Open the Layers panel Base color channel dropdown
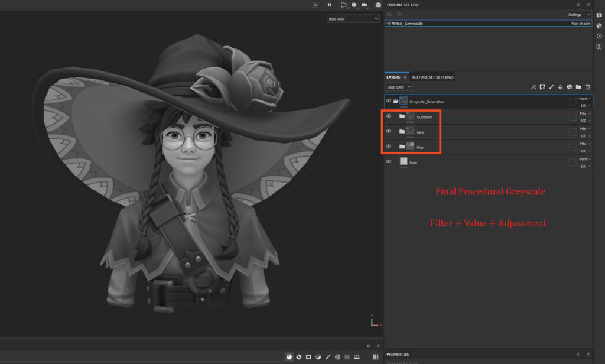The image size is (605, 364). click(x=399, y=87)
